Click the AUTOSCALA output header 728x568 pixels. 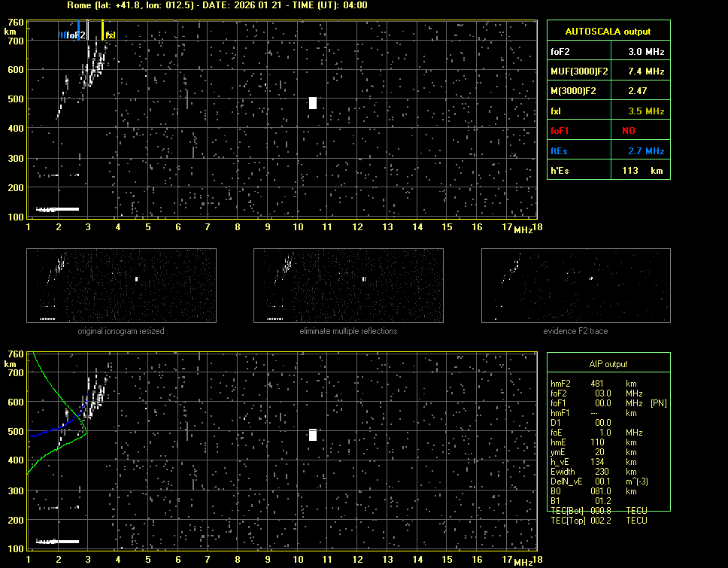[608, 32]
